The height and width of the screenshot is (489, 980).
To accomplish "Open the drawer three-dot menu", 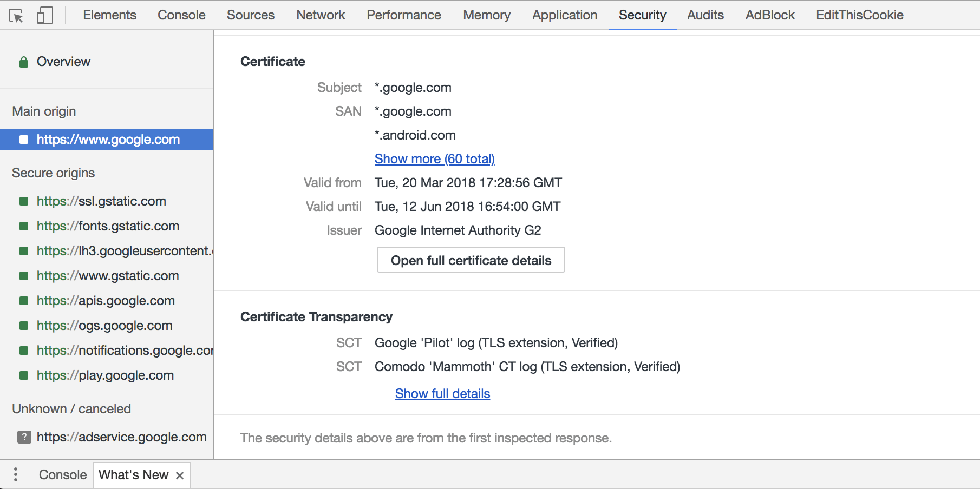I will [16, 474].
